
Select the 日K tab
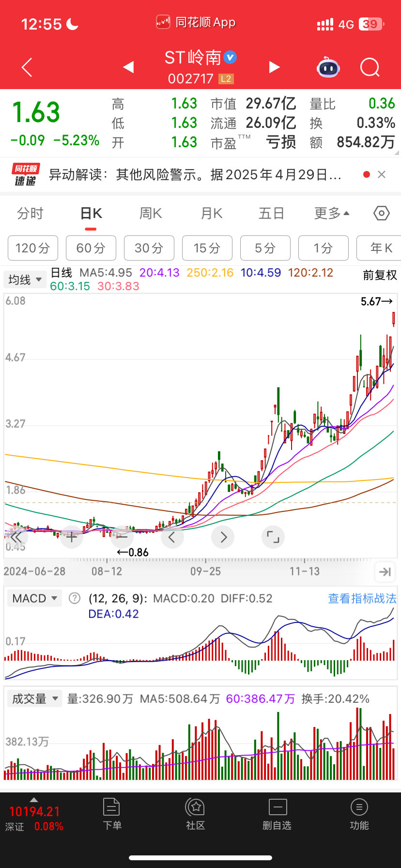91,213
